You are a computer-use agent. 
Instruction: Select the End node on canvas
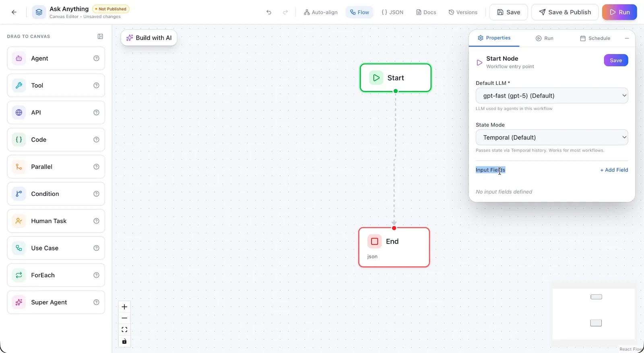pos(394,247)
